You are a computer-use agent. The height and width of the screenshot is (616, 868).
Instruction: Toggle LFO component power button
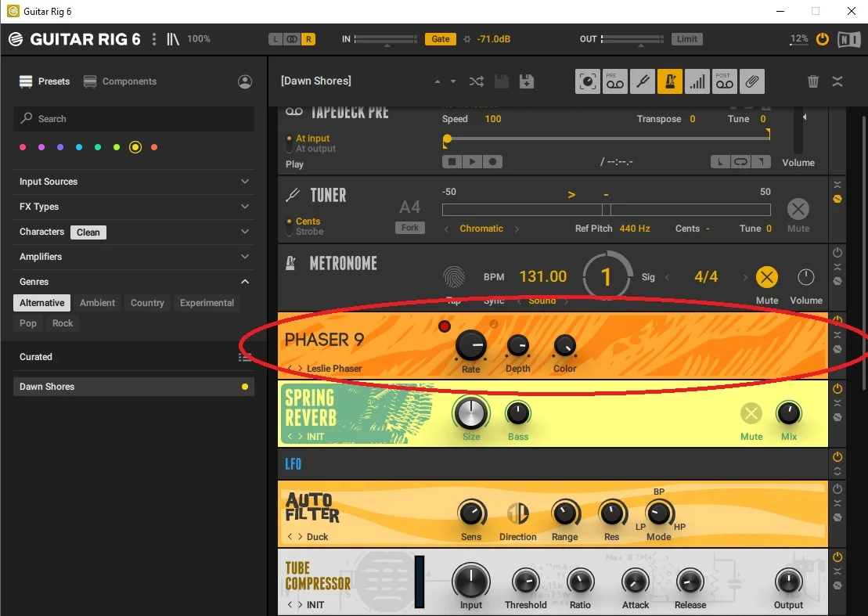(x=837, y=456)
